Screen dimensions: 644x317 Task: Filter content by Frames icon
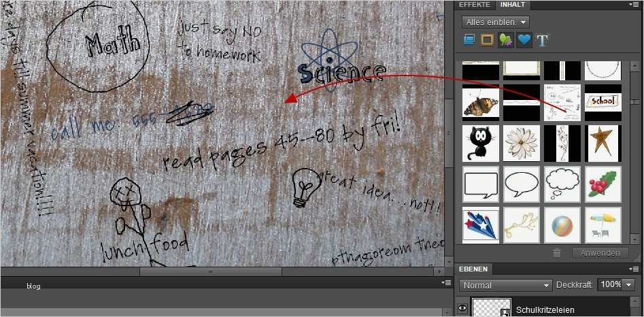(x=488, y=40)
